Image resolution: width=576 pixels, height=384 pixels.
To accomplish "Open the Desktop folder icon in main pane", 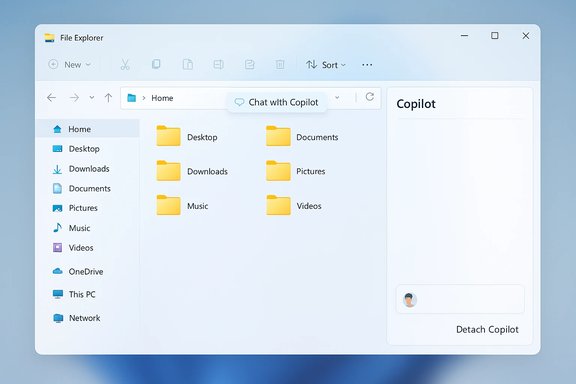I will [x=168, y=136].
